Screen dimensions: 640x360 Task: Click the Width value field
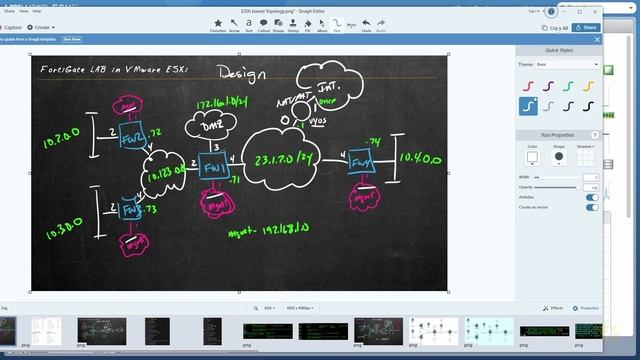coord(591,178)
